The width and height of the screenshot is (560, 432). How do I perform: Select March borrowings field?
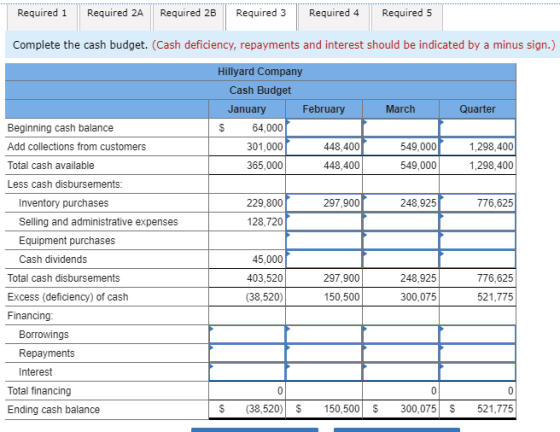pyautogui.click(x=401, y=335)
